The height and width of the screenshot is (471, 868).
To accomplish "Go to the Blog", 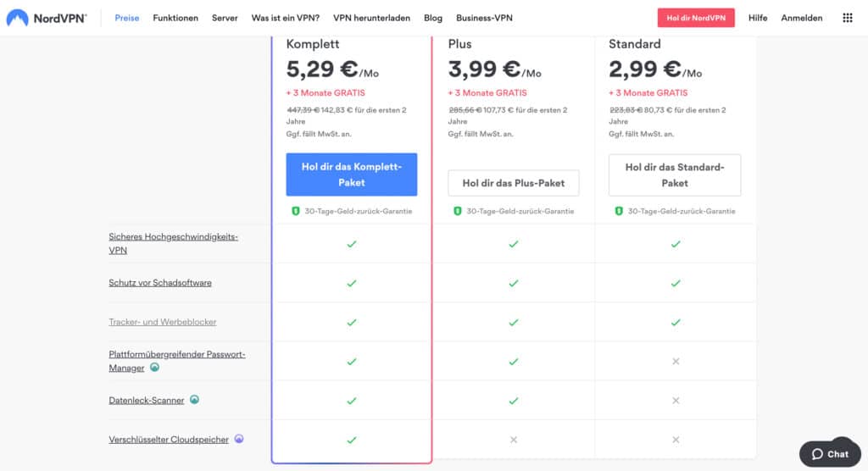I will [x=433, y=18].
